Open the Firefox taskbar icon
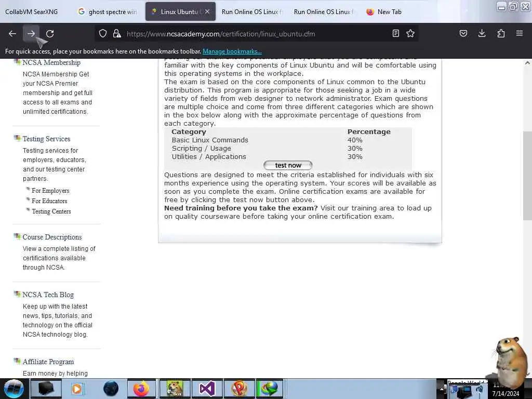The height and width of the screenshot is (399, 532). (141, 389)
